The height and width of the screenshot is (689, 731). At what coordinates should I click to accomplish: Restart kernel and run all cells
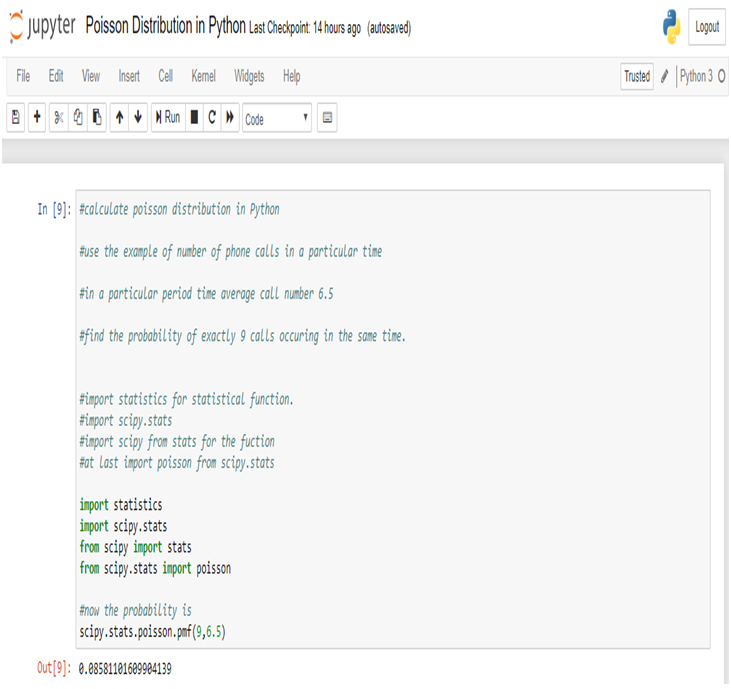pyautogui.click(x=230, y=117)
